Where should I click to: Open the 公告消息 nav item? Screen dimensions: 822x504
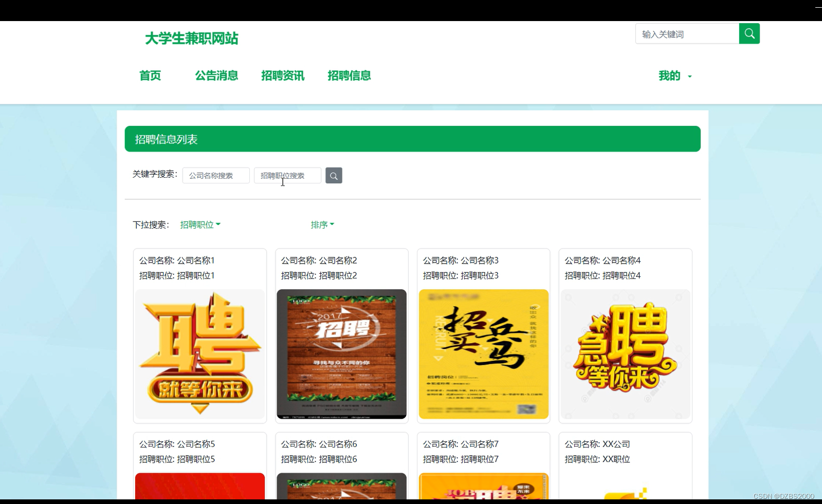[216, 76]
